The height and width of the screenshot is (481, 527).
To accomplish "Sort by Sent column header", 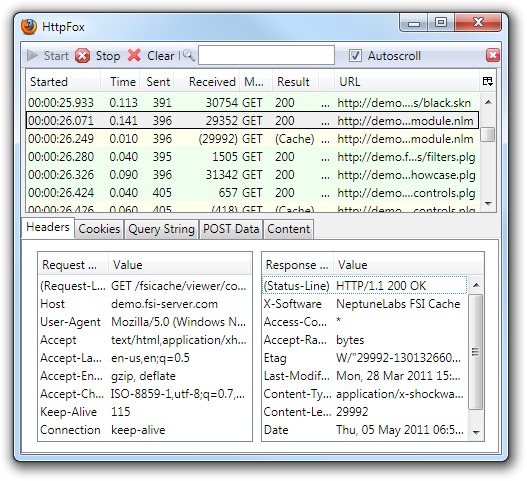I will (x=157, y=82).
